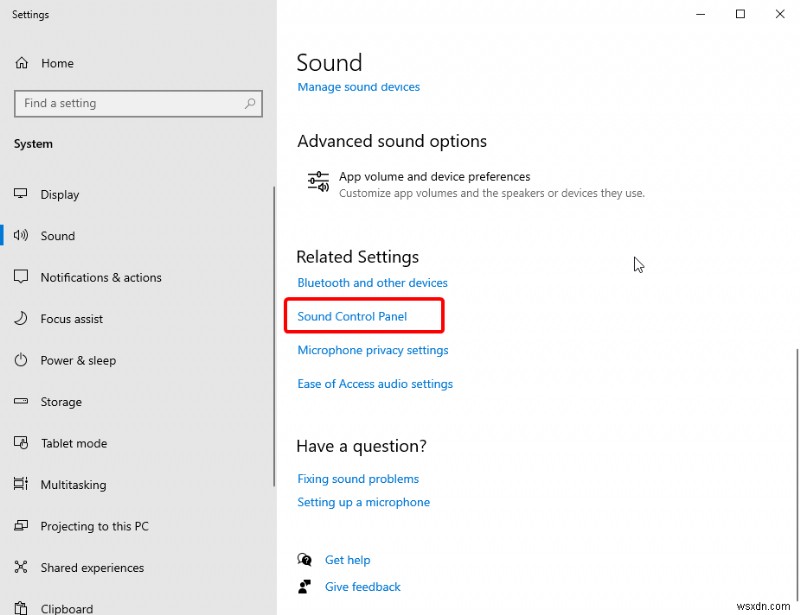The height and width of the screenshot is (615, 800).
Task: Click the Projecting to this PC icon
Action: coord(23,526)
